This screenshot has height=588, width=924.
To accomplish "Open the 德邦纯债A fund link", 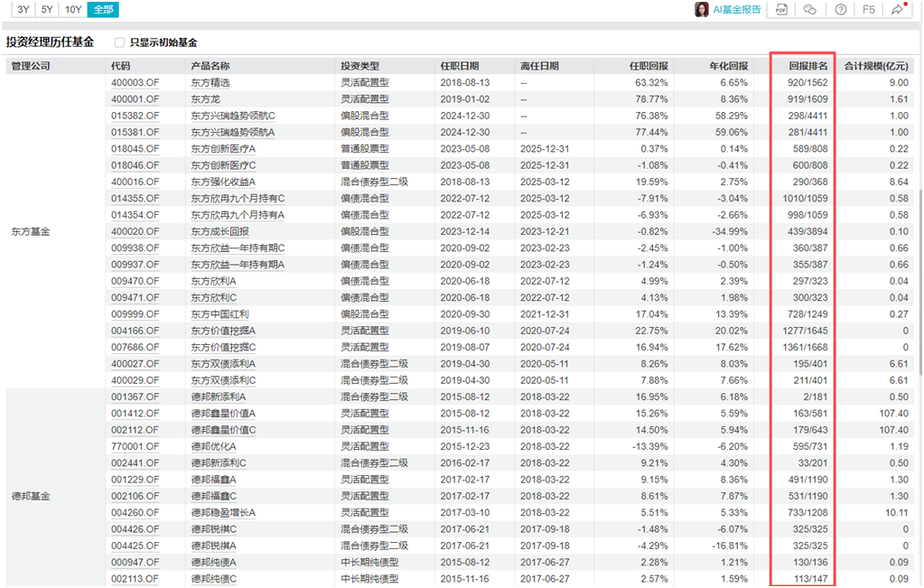I will (213, 562).
